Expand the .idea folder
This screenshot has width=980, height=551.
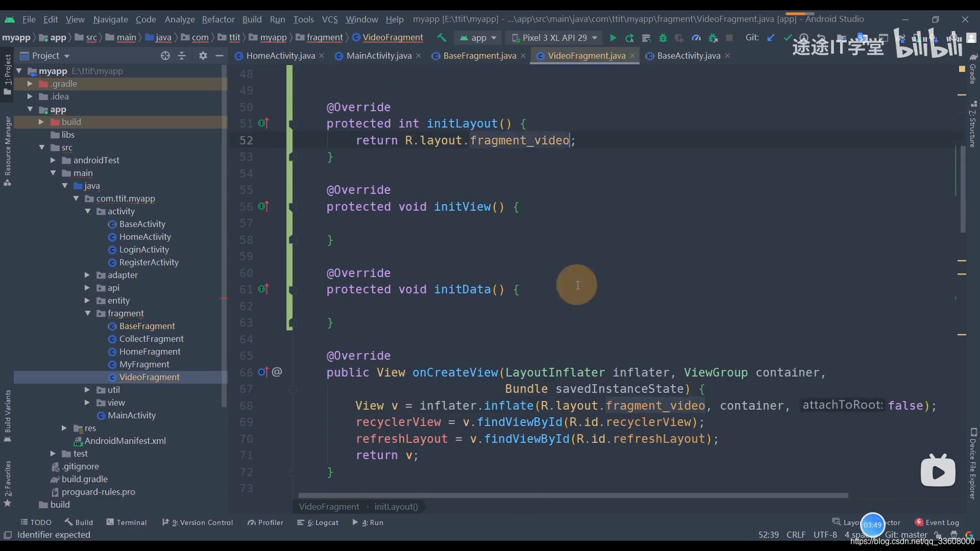30,96
